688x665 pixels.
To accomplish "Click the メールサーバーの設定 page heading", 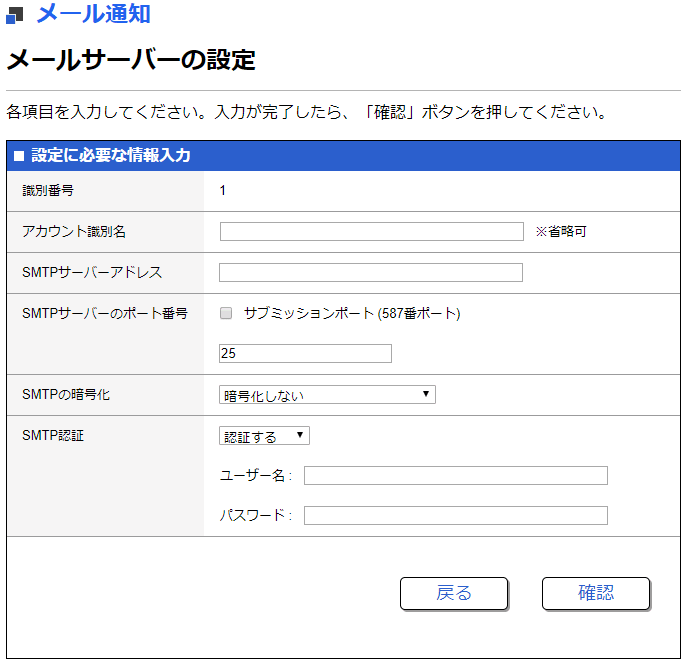I will point(131,60).
